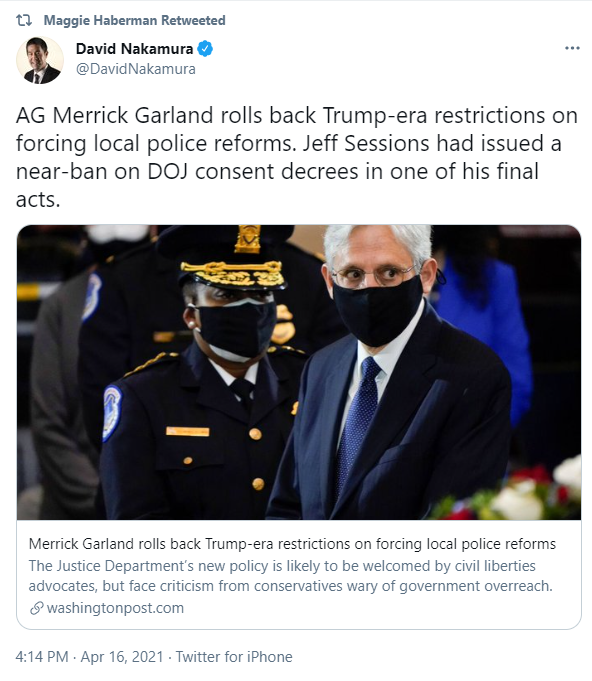
Task: Click the Twitter for iPhone source label
Action: point(234,657)
